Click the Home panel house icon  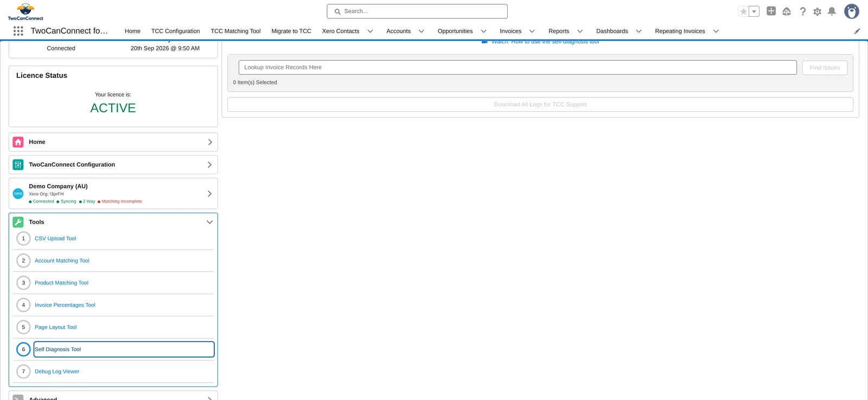click(x=18, y=142)
